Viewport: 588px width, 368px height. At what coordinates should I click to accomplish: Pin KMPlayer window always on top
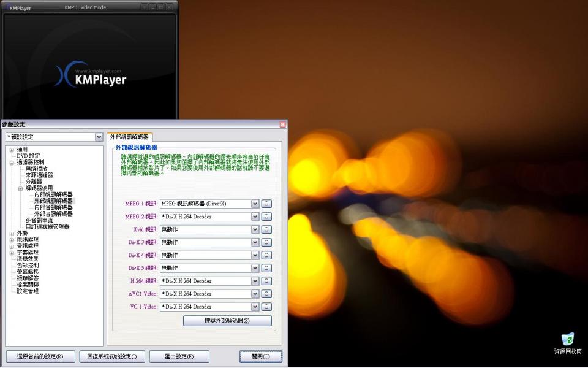coord(145,7)
